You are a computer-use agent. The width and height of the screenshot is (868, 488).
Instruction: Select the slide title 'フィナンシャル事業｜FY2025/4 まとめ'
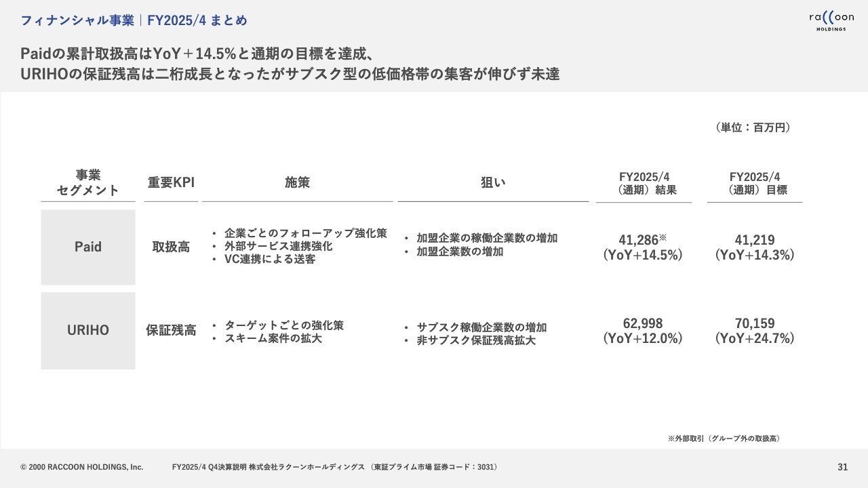(x=134, y=21)
